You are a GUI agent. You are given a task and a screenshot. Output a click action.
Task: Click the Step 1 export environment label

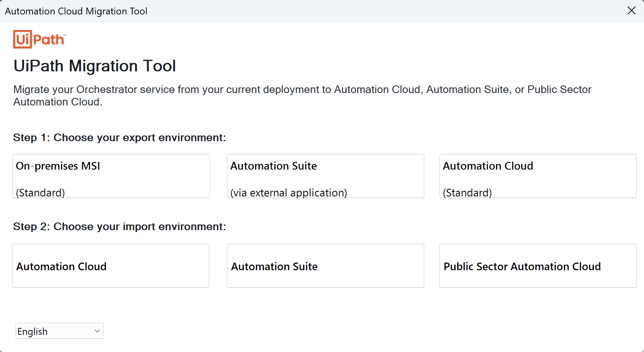pyautogui.click(x=119, y=138)
